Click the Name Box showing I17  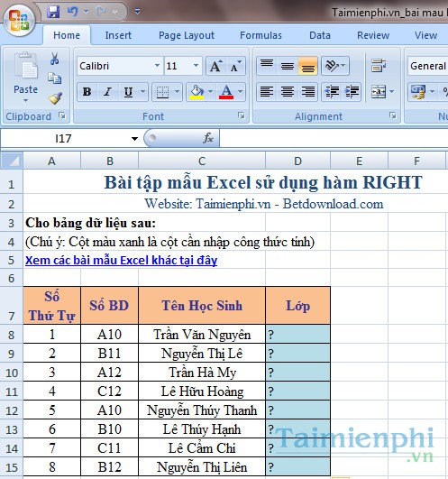coord(63,139)
